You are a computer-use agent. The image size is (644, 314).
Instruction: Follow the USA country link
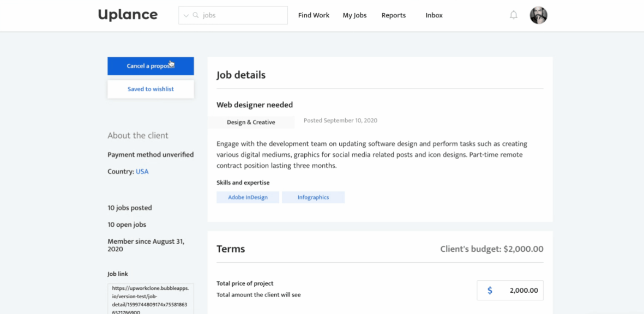142,171
